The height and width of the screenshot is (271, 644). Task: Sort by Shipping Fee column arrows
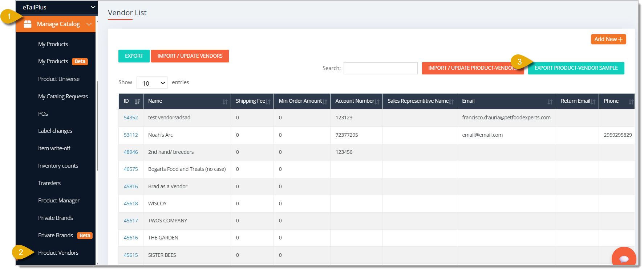point(268,102)
